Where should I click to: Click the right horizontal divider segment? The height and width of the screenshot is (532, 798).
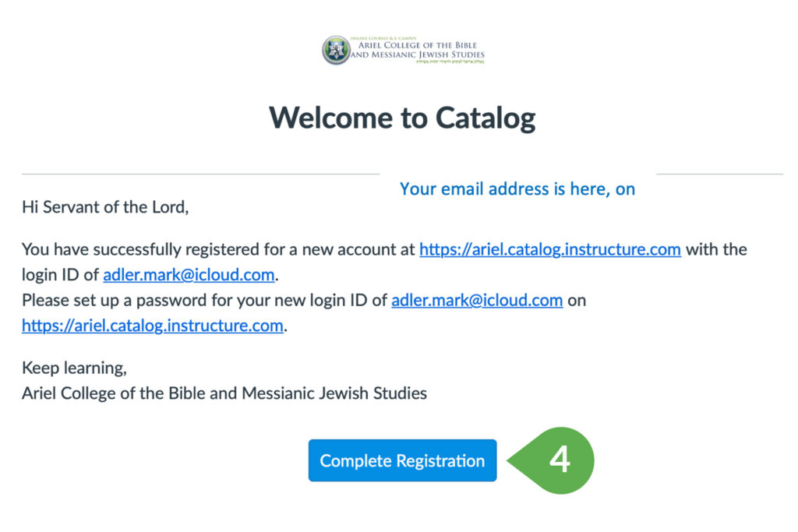point(719,174)
